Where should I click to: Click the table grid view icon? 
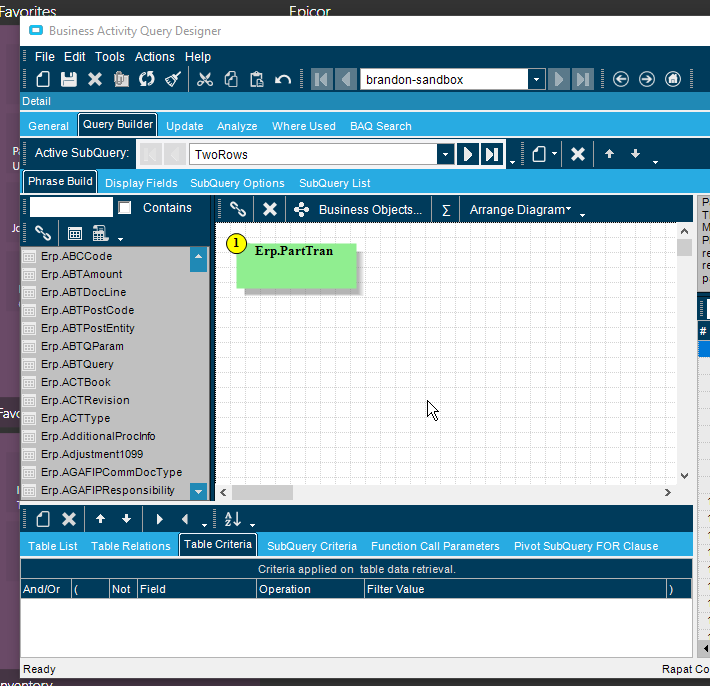click(75, 234)
